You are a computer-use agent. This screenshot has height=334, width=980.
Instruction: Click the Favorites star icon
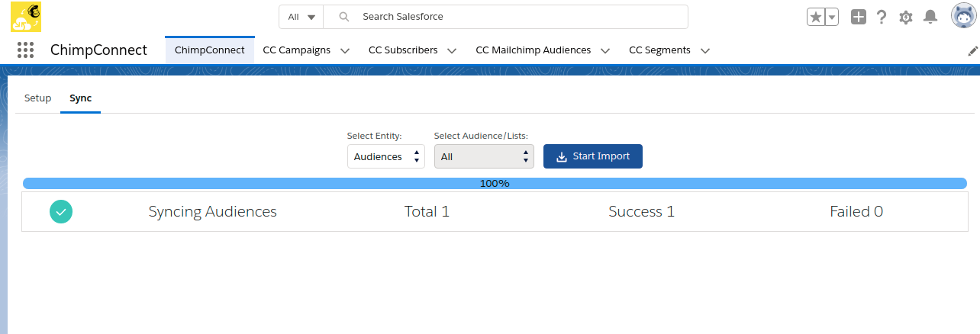tap(816, 17)
